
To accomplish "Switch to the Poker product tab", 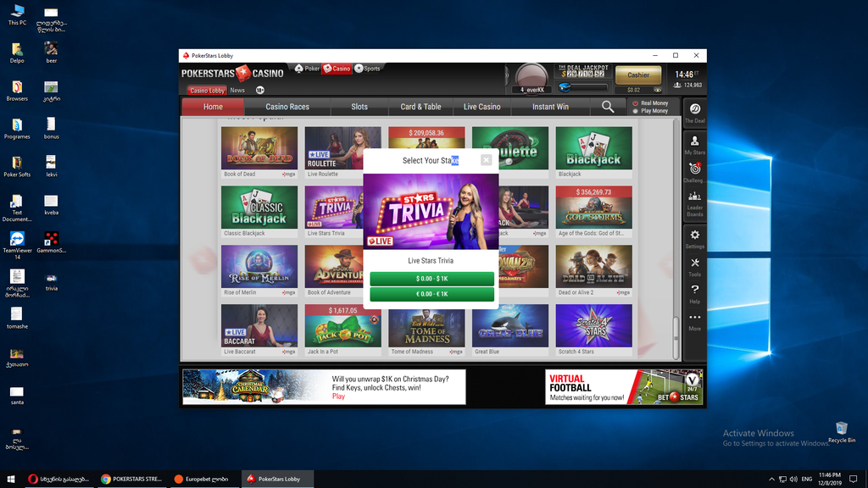I will click(307, 69).
